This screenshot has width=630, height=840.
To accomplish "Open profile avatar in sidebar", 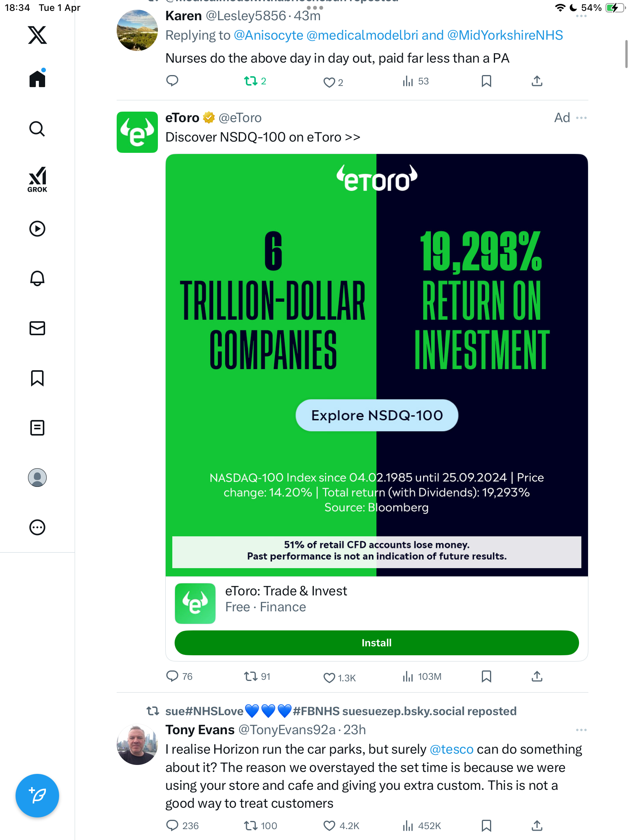I will coord(37,478).
